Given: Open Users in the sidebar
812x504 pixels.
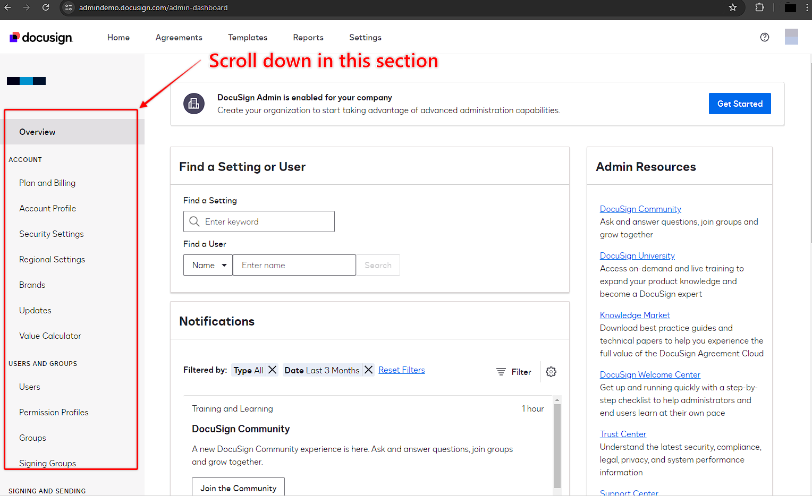Looking at the screenshot, I should pyautogui.click(x=29, y=387).
